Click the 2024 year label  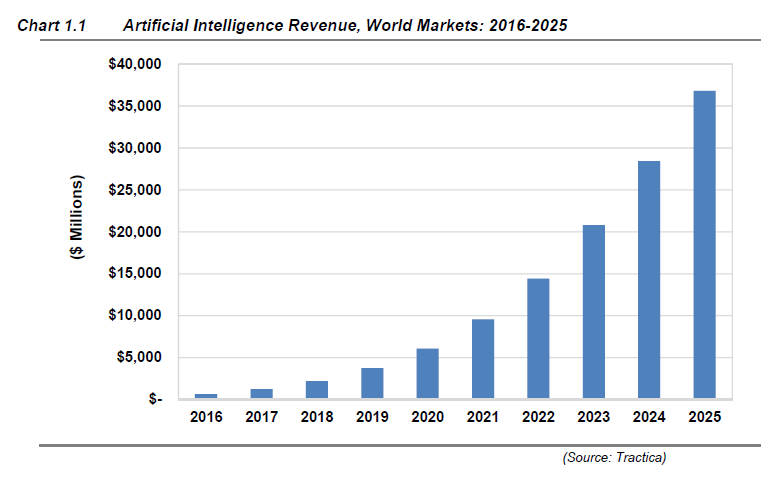tap(649, 417)
